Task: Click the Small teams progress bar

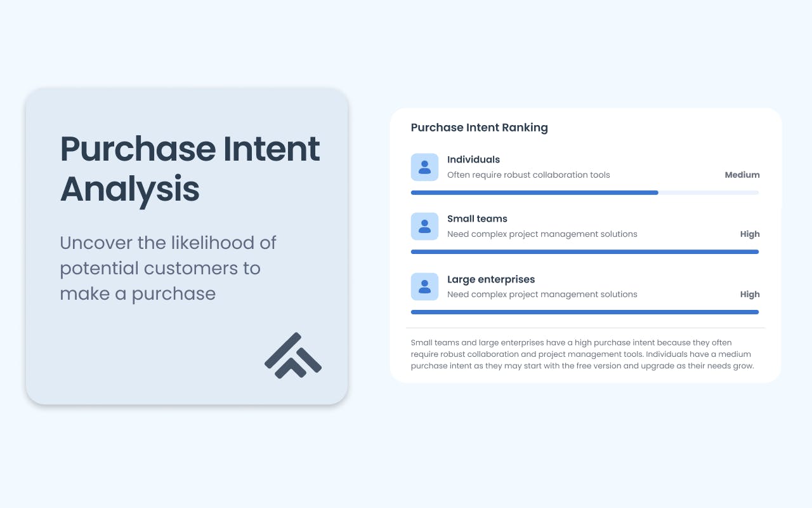Action: tap(585, 251)
